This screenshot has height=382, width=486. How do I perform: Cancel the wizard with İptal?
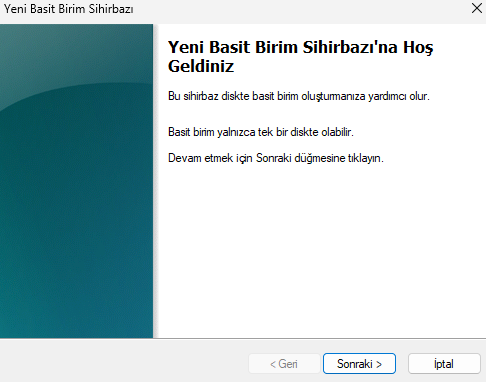[444, 364]
